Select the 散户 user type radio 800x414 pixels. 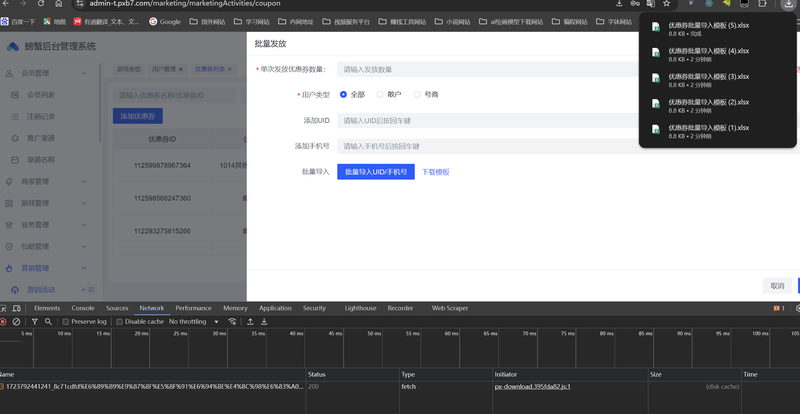(380, 94)
